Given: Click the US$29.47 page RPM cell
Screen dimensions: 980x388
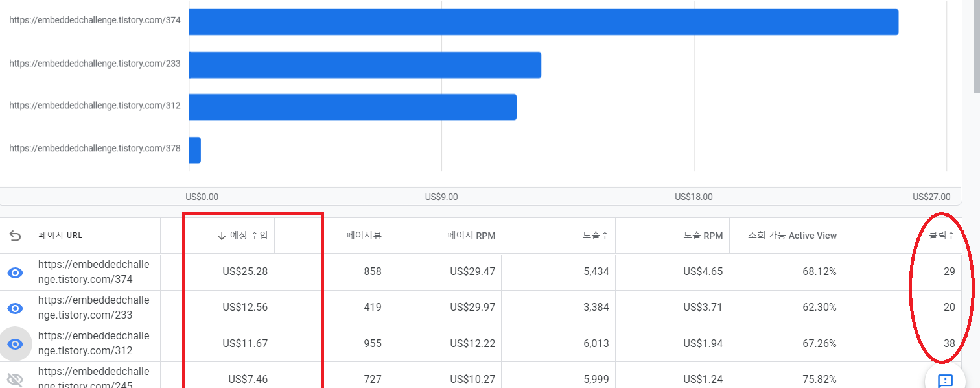Looking at the screenshot, I should point(472,272).
